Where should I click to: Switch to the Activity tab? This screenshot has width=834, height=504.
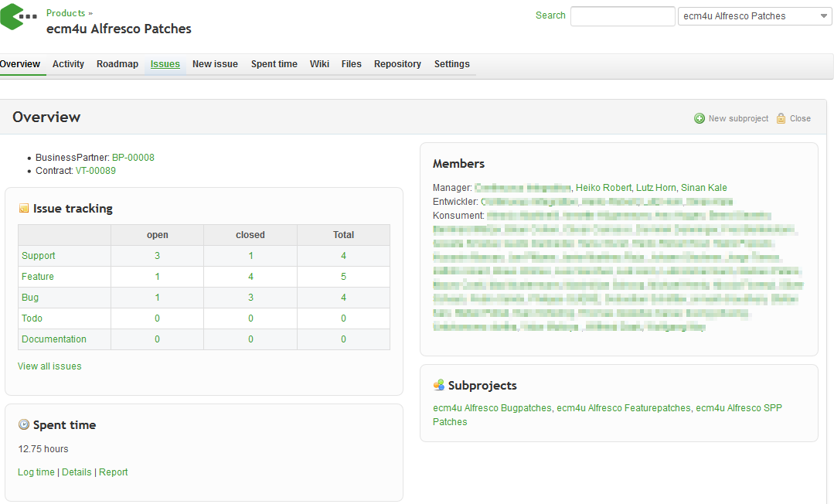click(68, 64)
